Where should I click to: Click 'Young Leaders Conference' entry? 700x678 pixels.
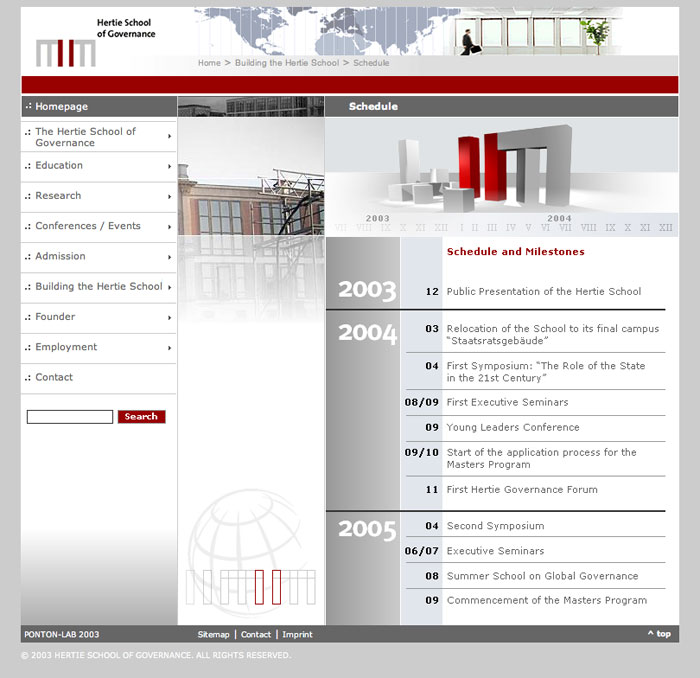513,428
